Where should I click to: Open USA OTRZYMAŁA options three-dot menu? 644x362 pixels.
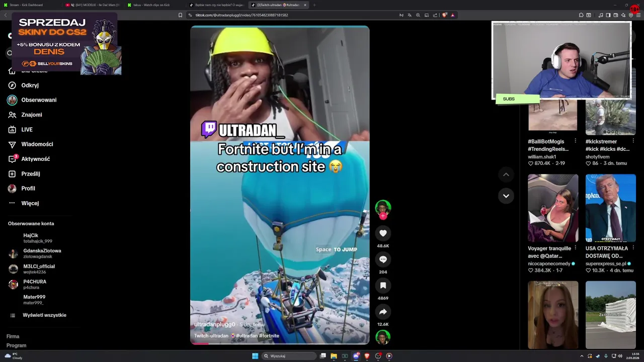[633, 248]
